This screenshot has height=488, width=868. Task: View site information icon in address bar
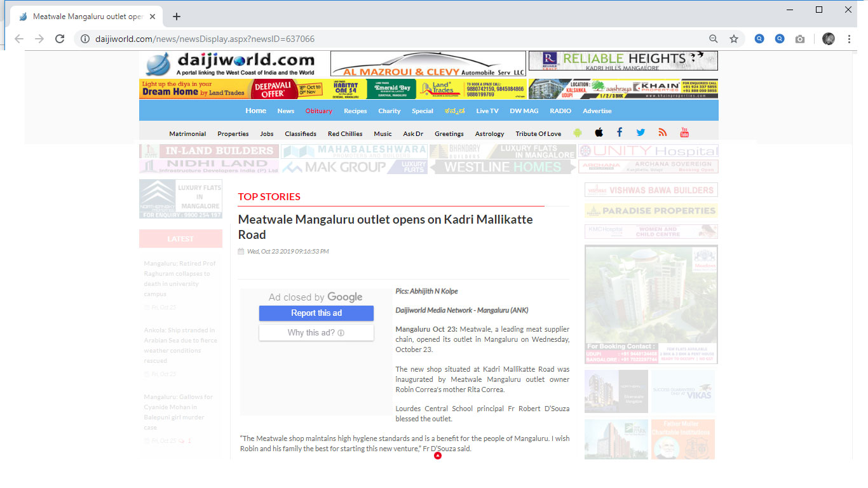coord(85,39)
